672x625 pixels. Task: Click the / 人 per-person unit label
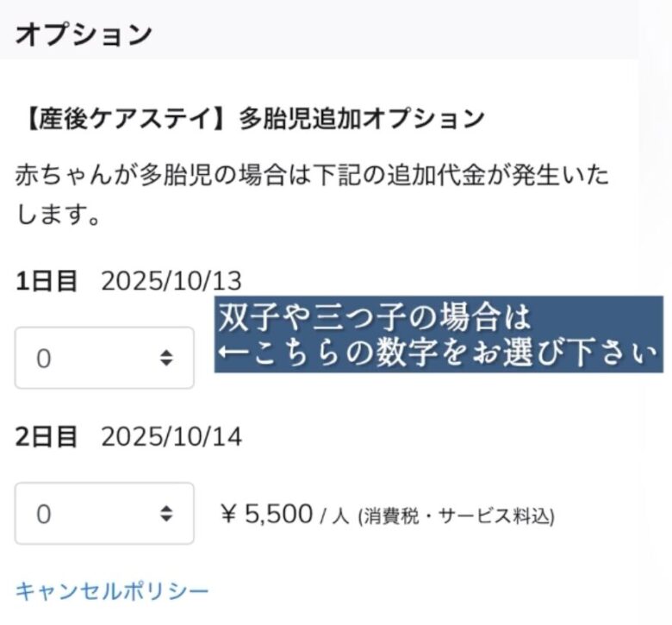click(x=334, y=516)
